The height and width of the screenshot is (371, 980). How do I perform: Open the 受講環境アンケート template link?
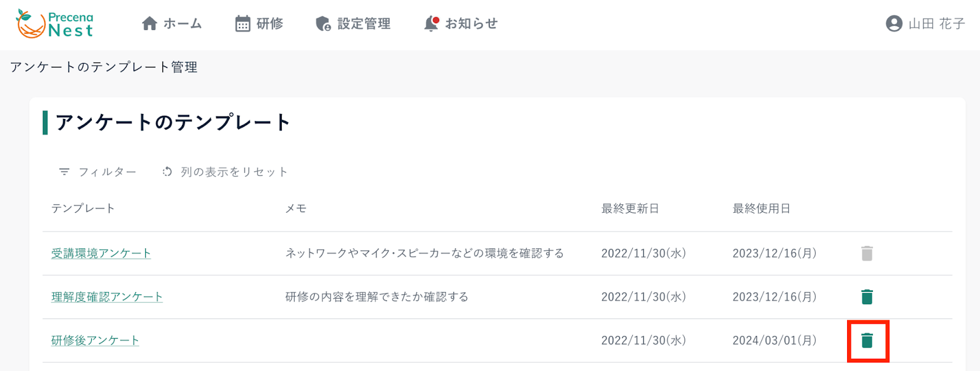coord(101,253)
